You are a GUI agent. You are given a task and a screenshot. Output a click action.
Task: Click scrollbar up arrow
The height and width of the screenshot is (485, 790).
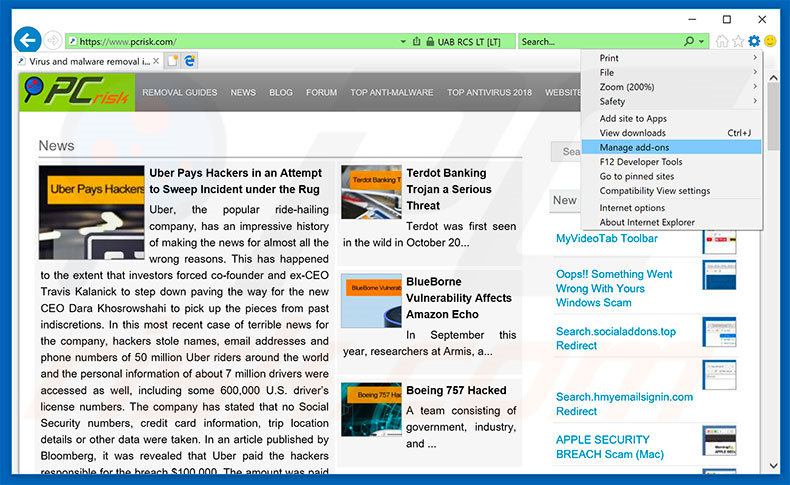(773, 78)
